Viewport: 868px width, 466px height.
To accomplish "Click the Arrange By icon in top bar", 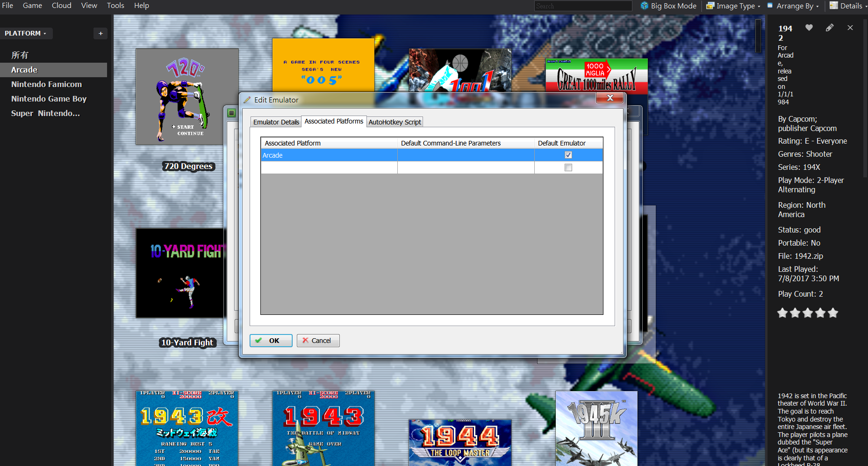I will (x=770, y=6).
